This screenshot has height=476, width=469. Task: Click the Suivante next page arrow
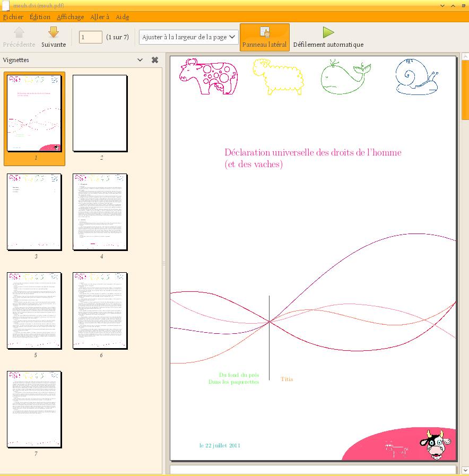pos(54,37)
